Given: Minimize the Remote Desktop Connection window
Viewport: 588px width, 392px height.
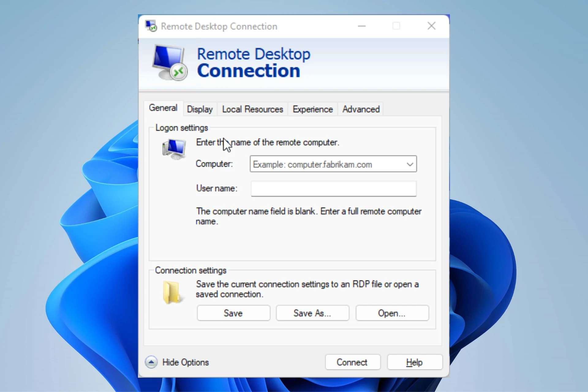Looking at the screenshot, I should (362, 26).
